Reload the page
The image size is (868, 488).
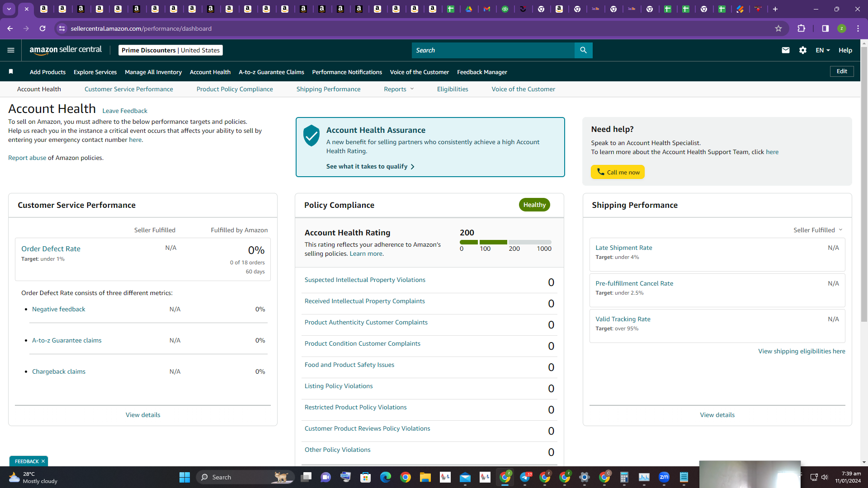click(x=42, y=28)
